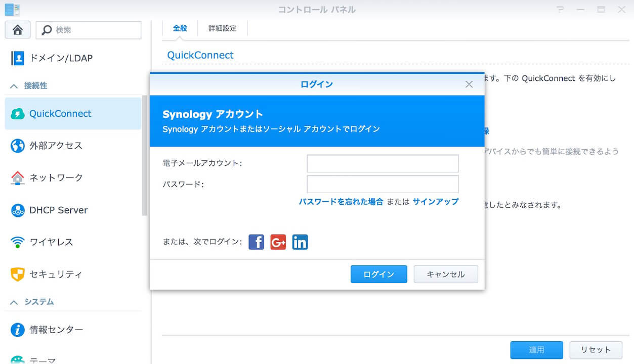Log in with Google+
This screenshot has height=364, width=634.
278,242
